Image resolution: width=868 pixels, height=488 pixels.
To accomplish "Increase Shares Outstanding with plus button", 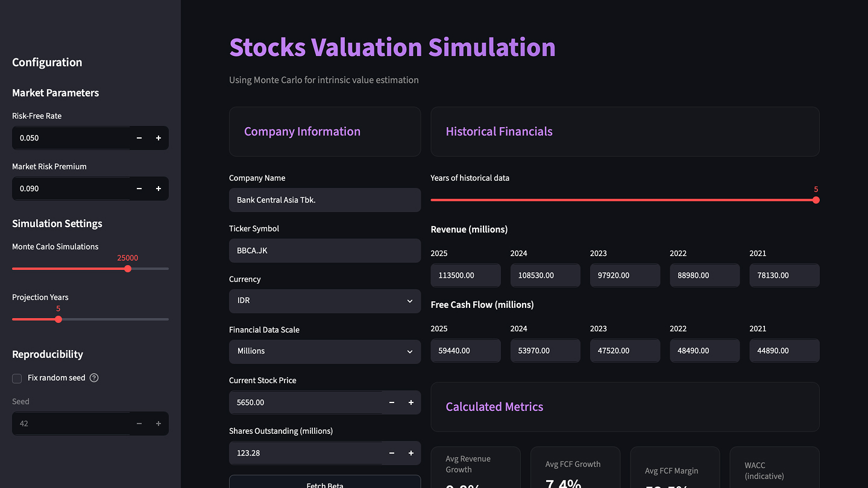I will (411, 453).
